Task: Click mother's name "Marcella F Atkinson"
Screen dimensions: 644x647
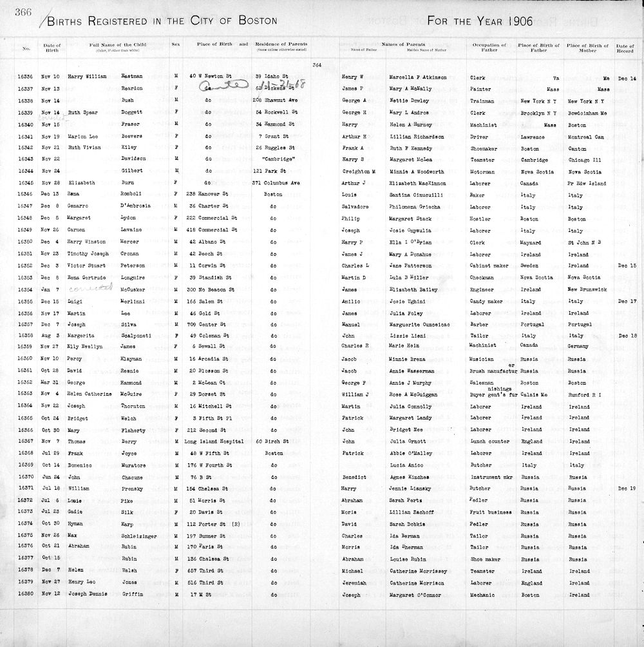Action: [418, 77]
